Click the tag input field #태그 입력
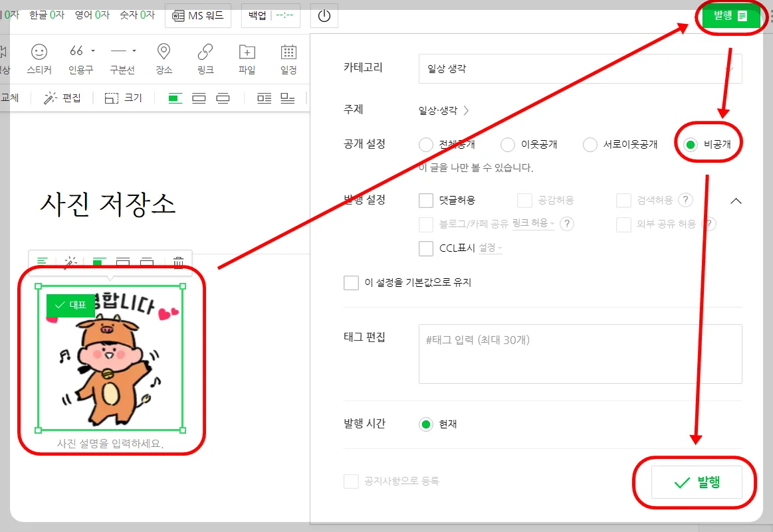The height and width of the screenshot is (532, 773). point(580,354)
